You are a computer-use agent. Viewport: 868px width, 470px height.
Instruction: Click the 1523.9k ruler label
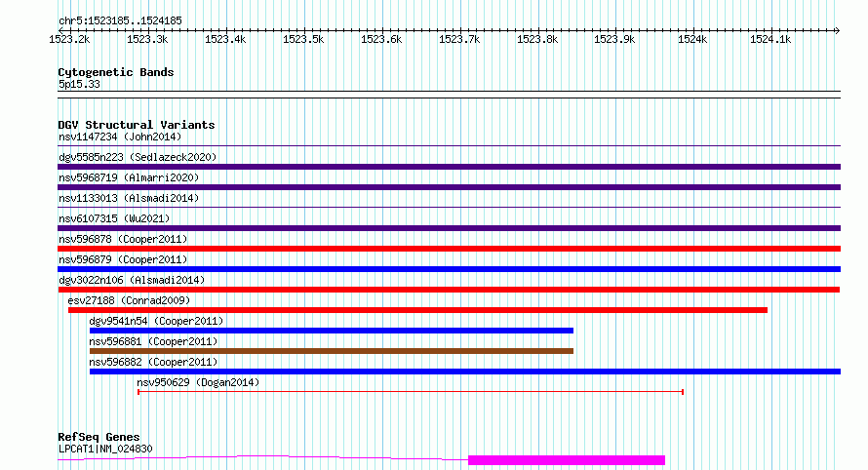point(614,39)
